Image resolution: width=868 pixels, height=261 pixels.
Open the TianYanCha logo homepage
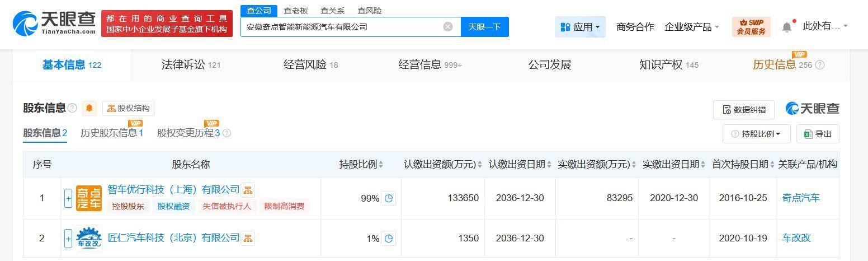(x=54, y=24)
